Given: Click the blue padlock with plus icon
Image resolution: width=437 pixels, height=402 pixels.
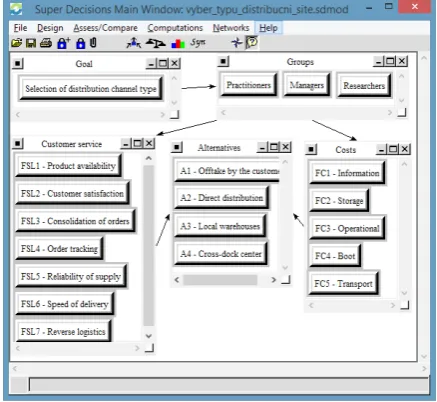Looking at the screenshot, I should point(63,43).
